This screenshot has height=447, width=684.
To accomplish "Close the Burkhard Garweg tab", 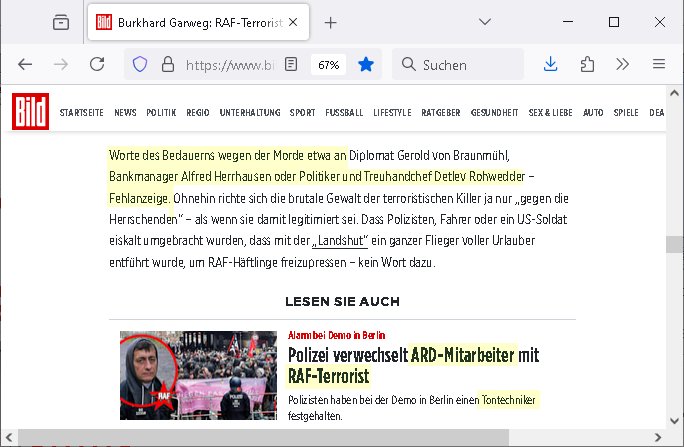I will click(294, 22).
